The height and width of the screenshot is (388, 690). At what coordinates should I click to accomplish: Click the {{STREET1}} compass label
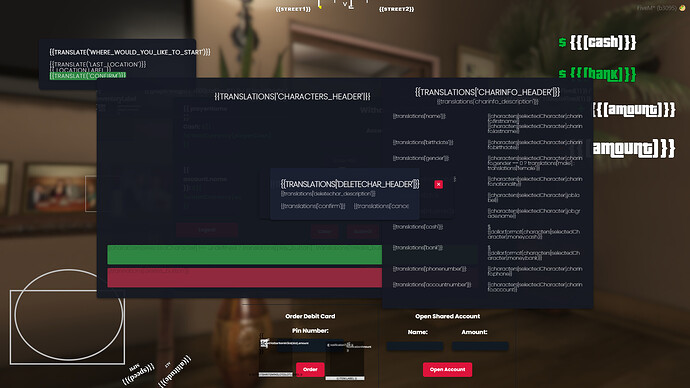(x=293, y=9)
